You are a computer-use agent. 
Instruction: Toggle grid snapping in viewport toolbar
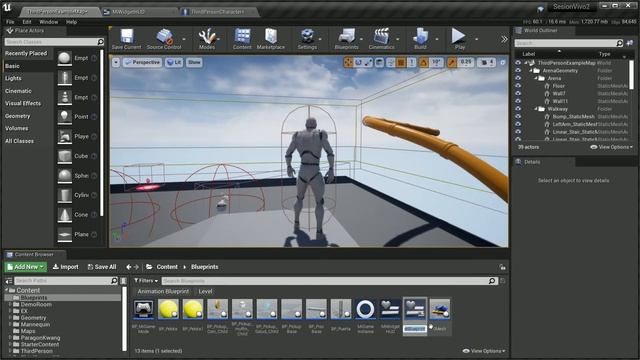(401, 62)
